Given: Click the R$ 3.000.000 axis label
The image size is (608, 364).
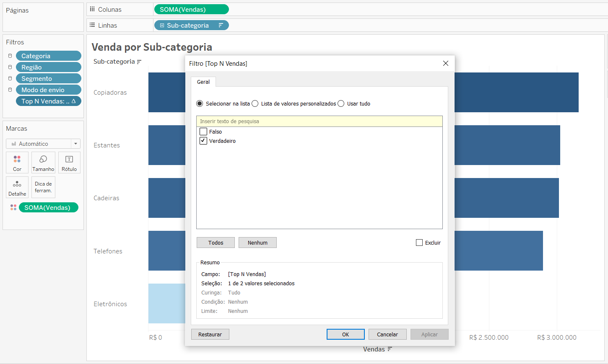Looking at the screenshot, I should coord(557,338).
